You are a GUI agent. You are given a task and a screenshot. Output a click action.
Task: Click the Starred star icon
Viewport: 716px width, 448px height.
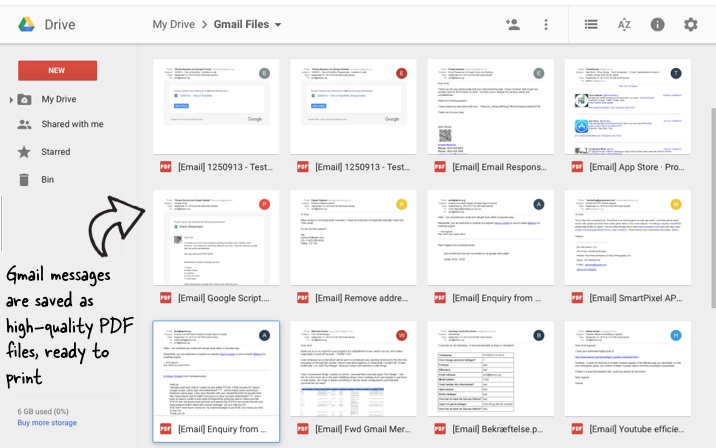coord(24,152)
